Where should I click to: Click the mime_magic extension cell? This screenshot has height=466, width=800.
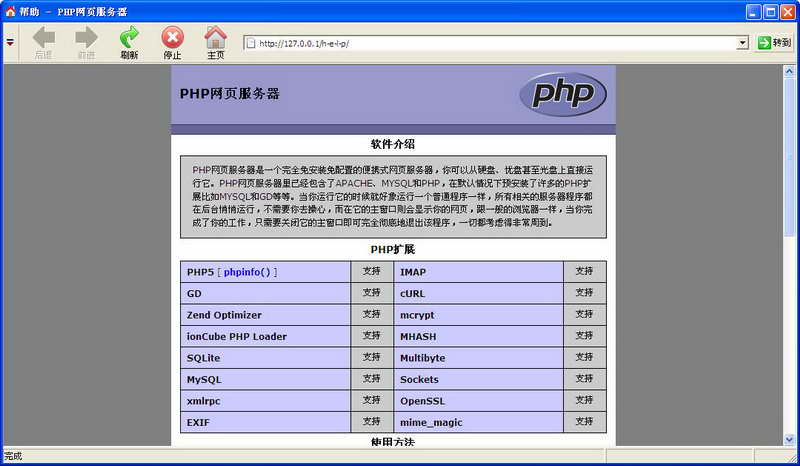[x=479, y=422]
